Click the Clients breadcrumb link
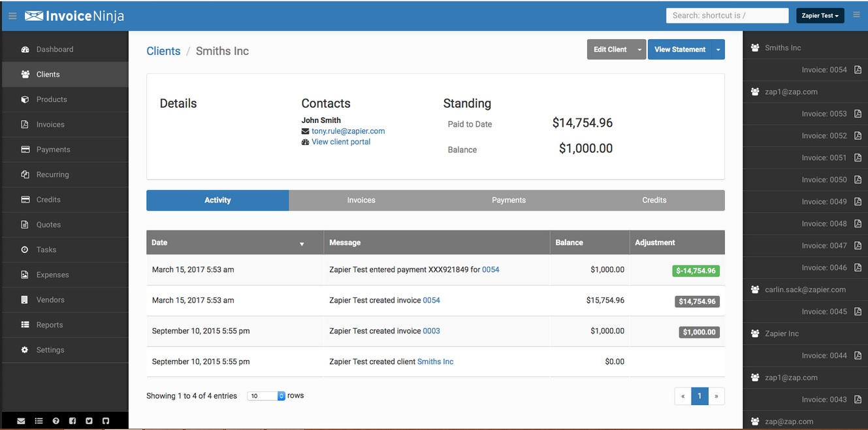This screenshot has width=868, height=430. pyautogui.click(x=163, y=51)
